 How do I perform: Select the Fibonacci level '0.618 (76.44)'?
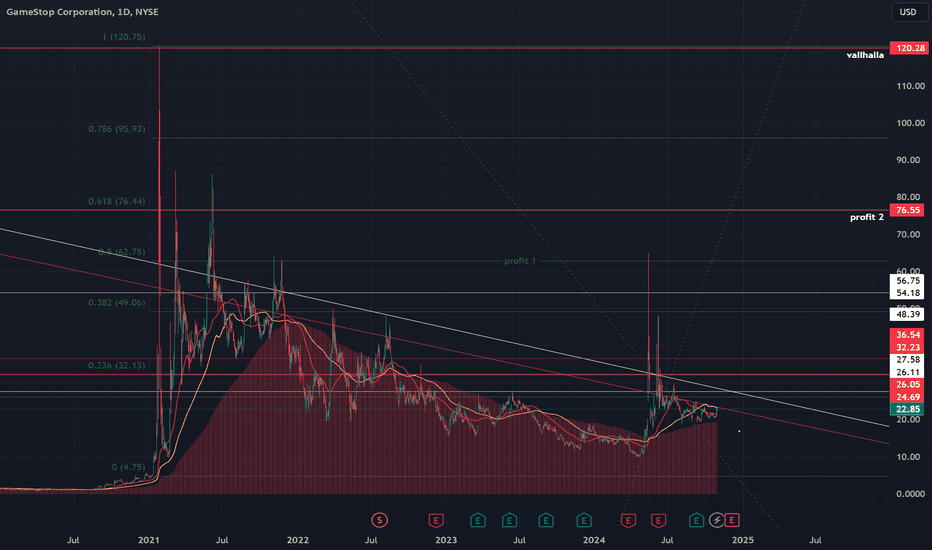coord(116,202)
